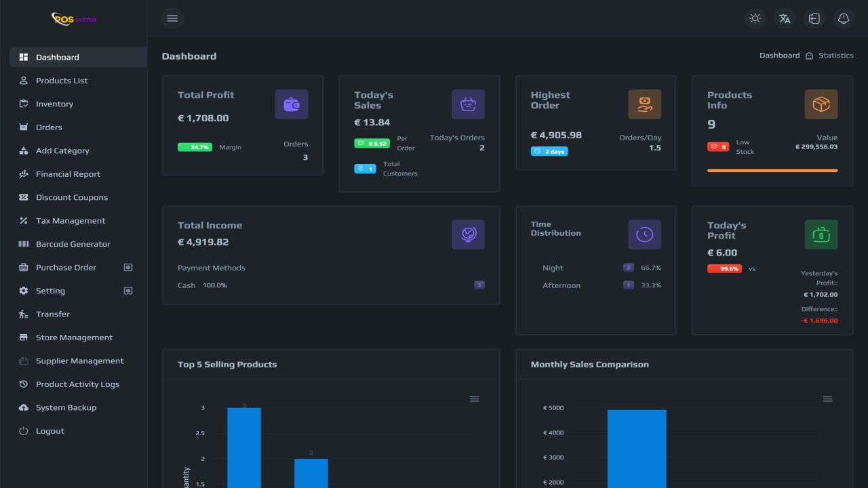
Task: Select the Logout link
Action: point(78,431)
